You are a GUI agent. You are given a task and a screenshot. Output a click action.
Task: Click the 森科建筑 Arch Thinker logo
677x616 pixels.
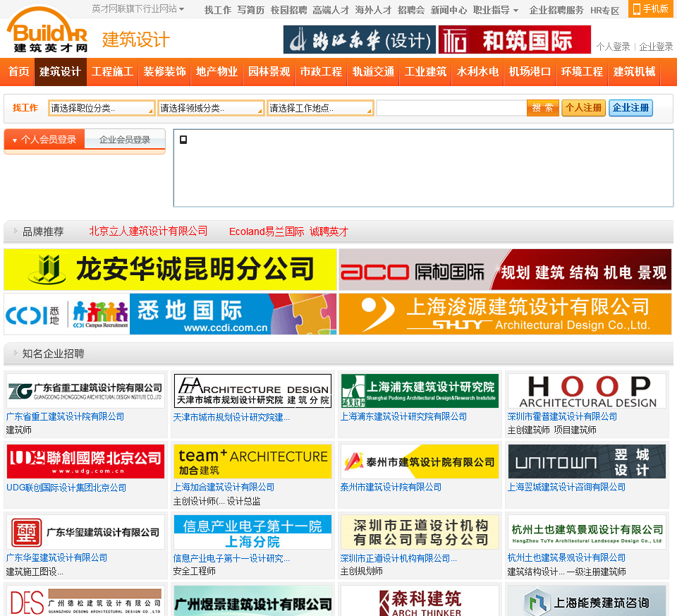(x=420, y=601)
